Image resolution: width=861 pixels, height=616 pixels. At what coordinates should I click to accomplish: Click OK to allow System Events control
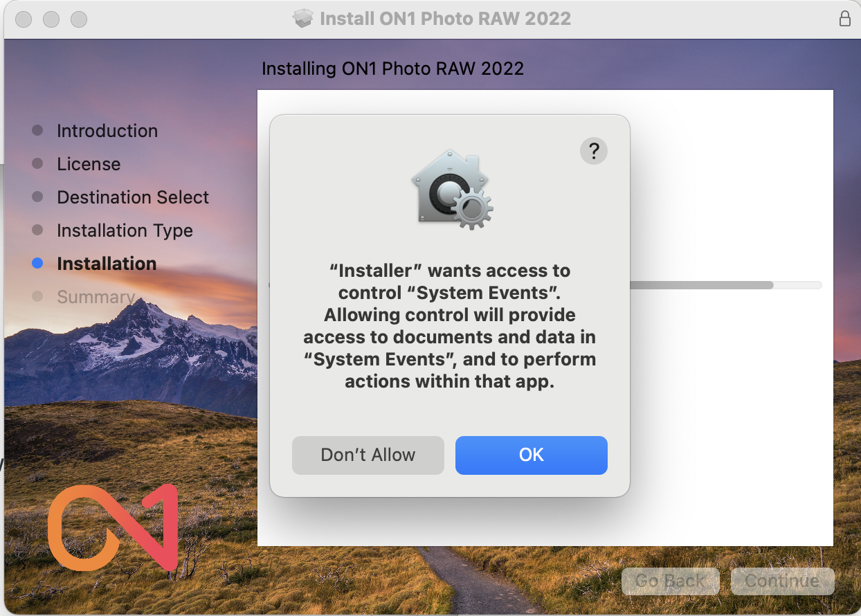[531, 455]
